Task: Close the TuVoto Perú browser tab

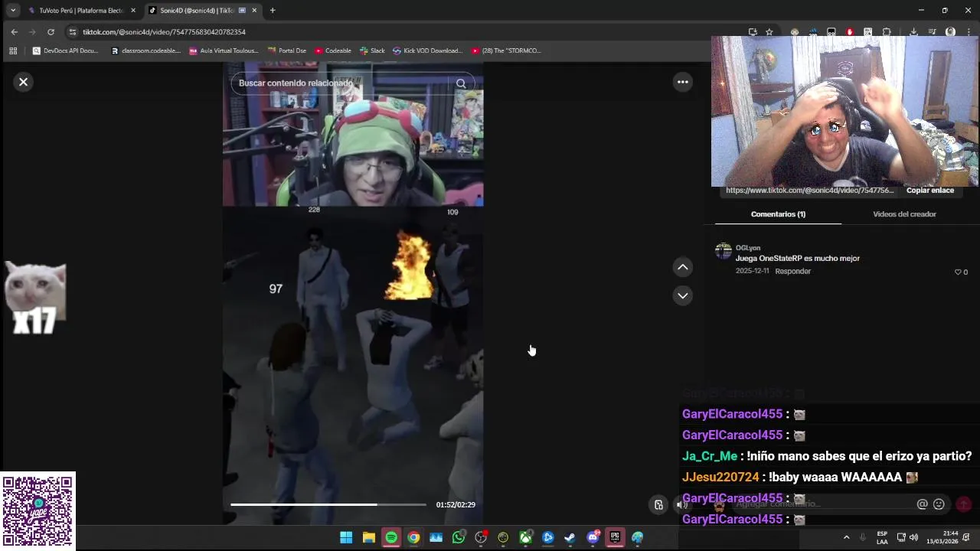Action: tap(133, 11)
